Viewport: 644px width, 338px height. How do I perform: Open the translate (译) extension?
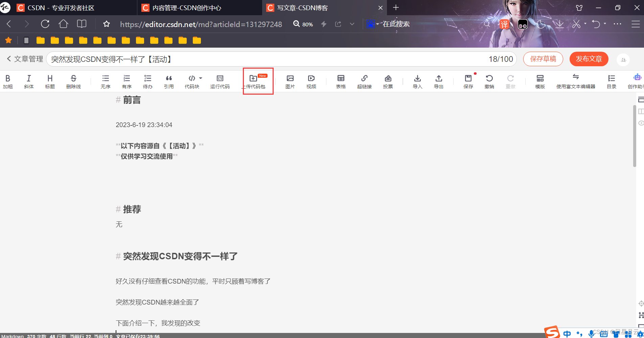pyautogui.click(x=504, y=24)
